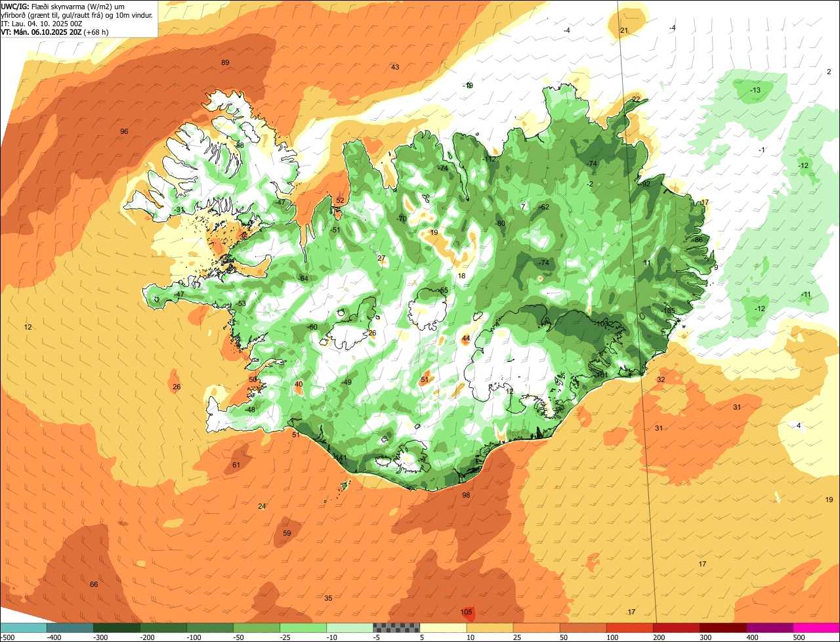Click the valid time 'VT: Mán. 06.10.2025 20Z (+68 h)'

point(54,32)
